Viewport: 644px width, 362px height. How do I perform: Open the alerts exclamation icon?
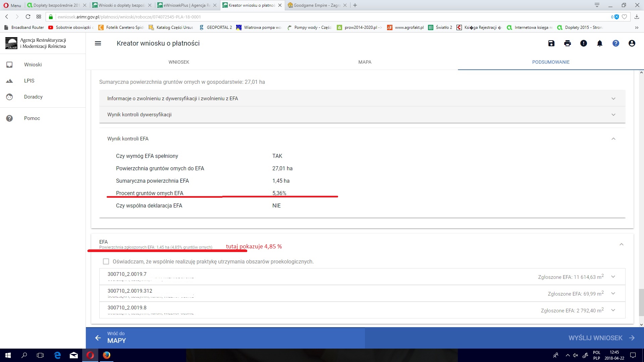[x=584, y=43]
